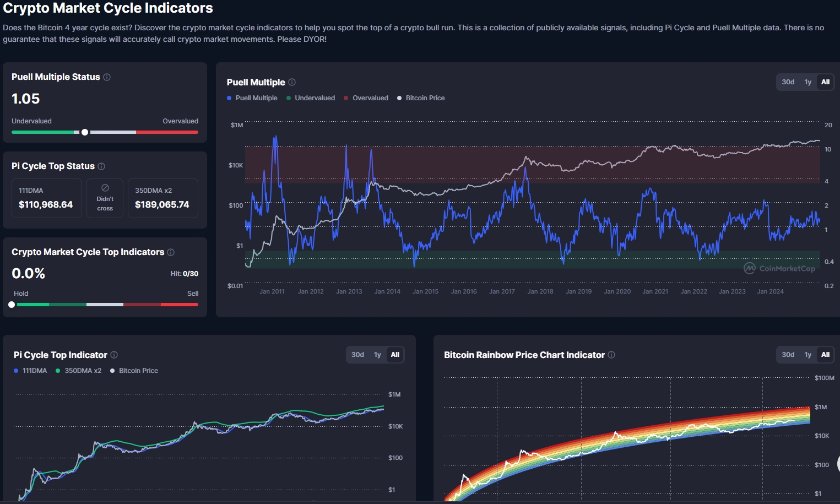The image size is (840, 504).
Task: Switch Rainbow Price chart to 1y
Action: pos(808,355)
